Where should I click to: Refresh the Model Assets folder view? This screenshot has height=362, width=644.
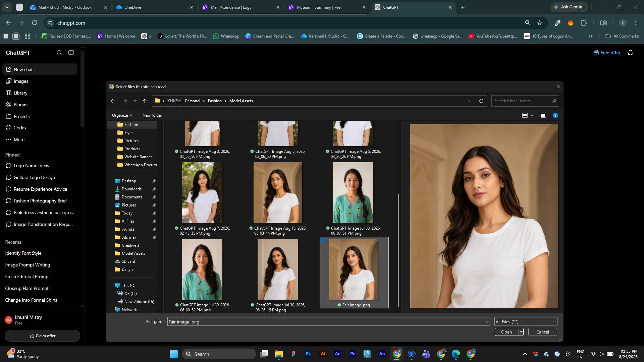click(481, 101)
